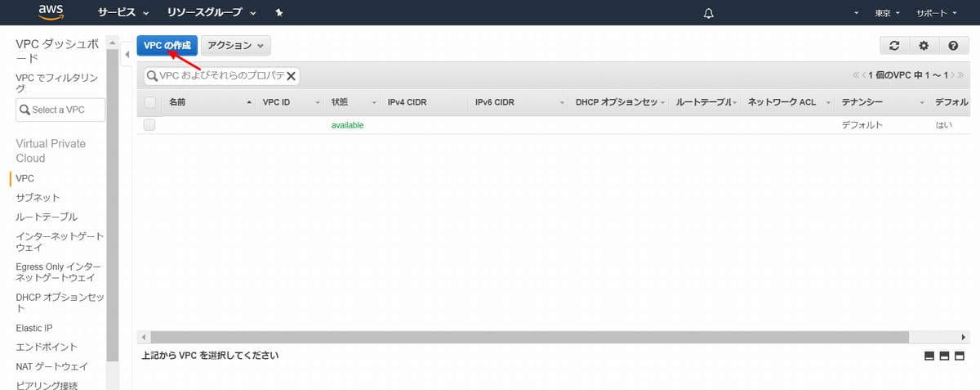Select VPC in the sidebar
The image size is (980, 390).
click(25, 178)
